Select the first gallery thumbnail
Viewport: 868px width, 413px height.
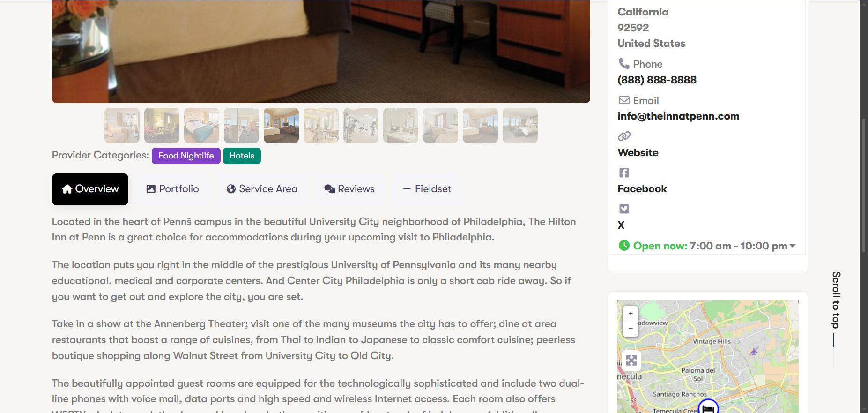pyautogui.click(x=122, y=125)
